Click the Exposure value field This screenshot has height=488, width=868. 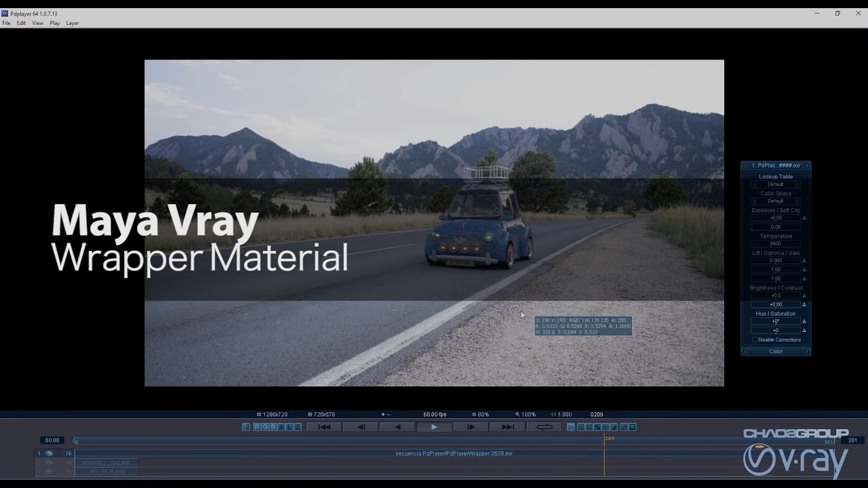(x=776, y=218)
